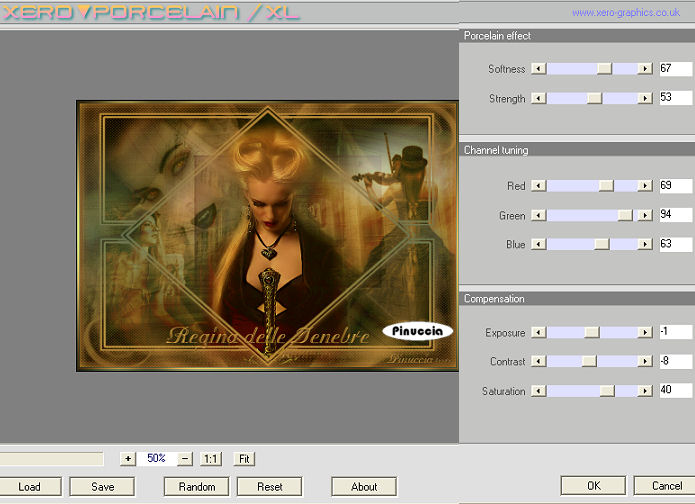Click right arrow of Green channel slider
This screenshot has width=695, height=504.
pyautogui.click(x=645, y=215)
